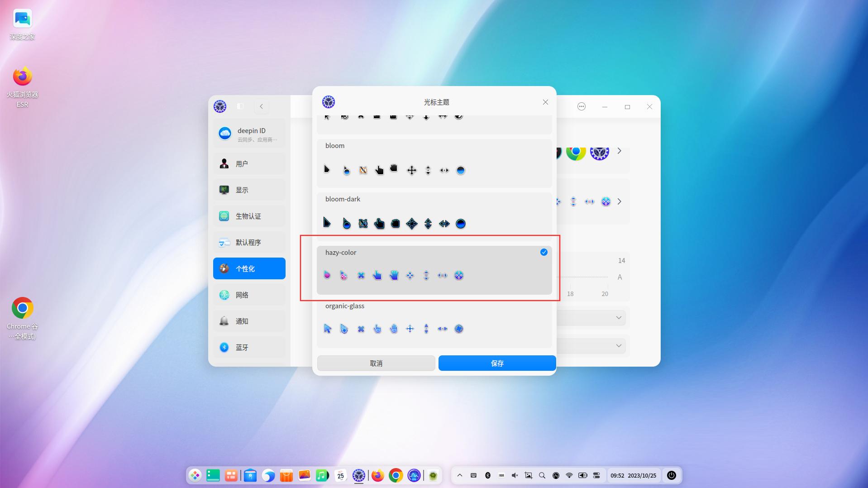Viewport: 868px width, 488px height.
Task: Expand the system tray arrow
Action: tap(460, 475)
